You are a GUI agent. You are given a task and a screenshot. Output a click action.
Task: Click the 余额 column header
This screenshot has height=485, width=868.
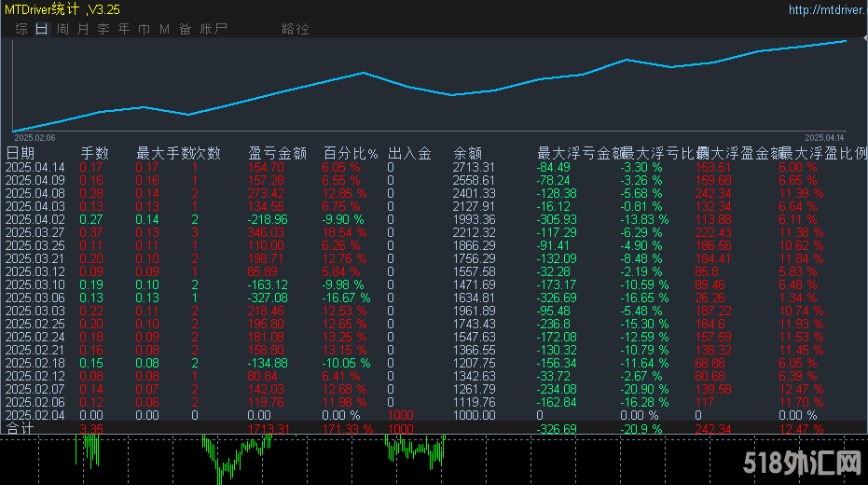(468, 153)
